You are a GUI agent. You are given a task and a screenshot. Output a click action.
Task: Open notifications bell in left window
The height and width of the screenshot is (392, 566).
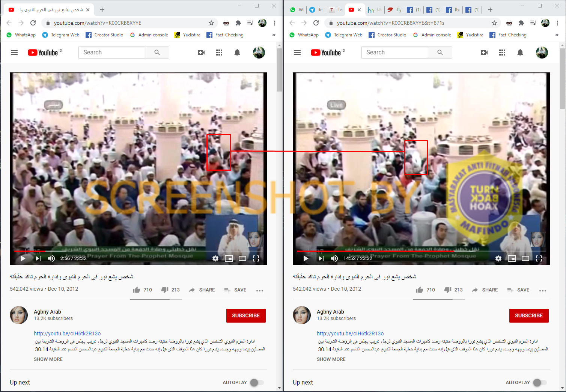click(237, 53)
